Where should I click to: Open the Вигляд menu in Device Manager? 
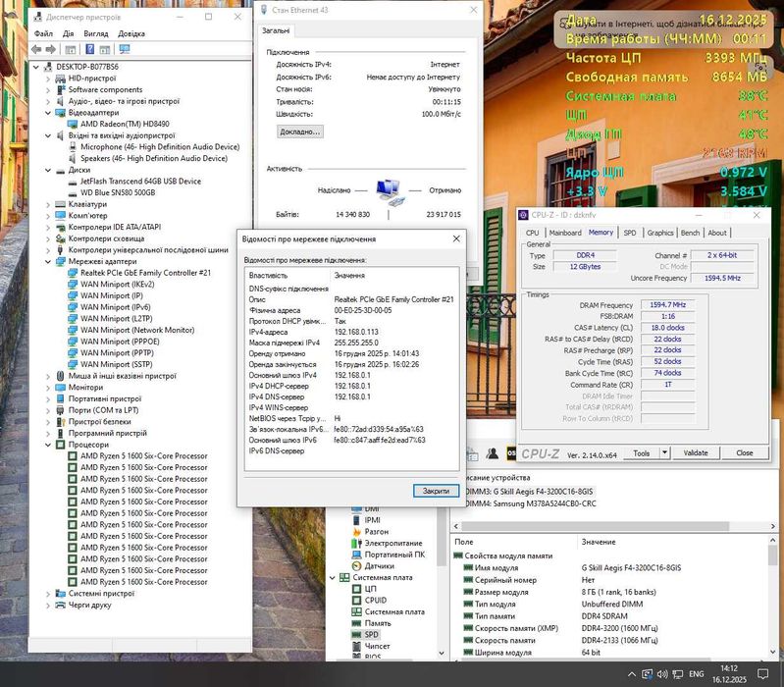coord(96,33)
